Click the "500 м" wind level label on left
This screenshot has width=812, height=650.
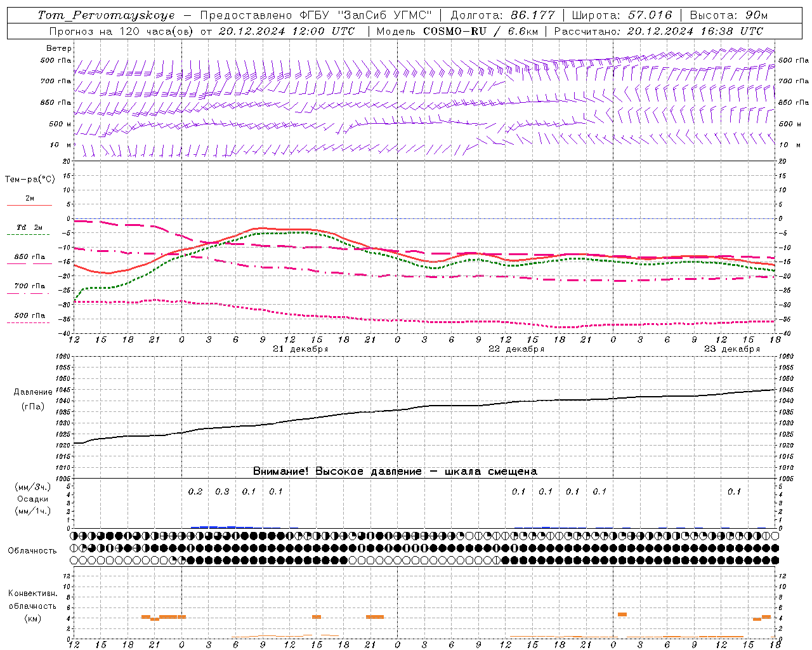coord(60,124)
